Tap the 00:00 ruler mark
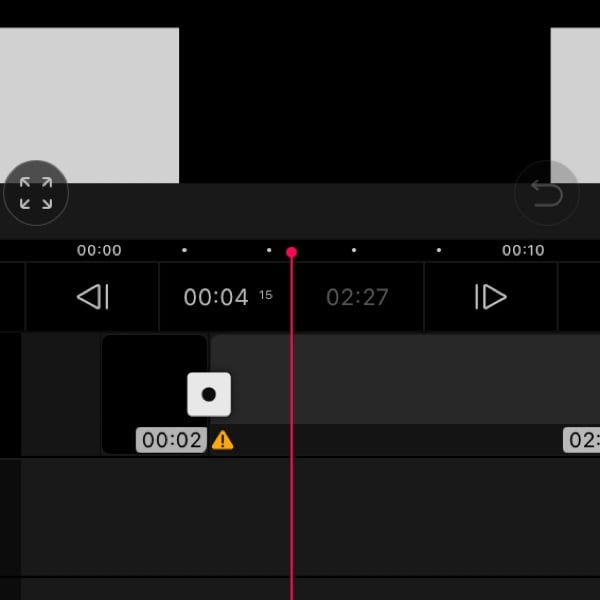 pos(99,250)
